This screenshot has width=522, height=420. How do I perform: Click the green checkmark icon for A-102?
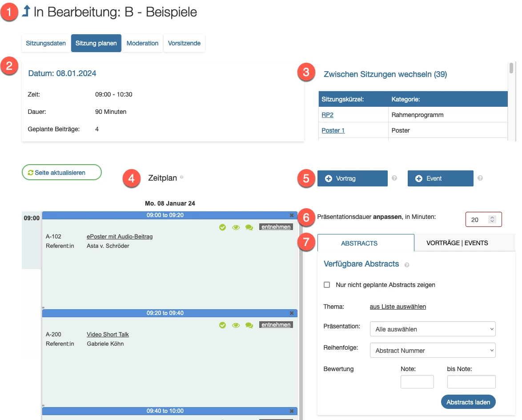(x=222, y=227)
